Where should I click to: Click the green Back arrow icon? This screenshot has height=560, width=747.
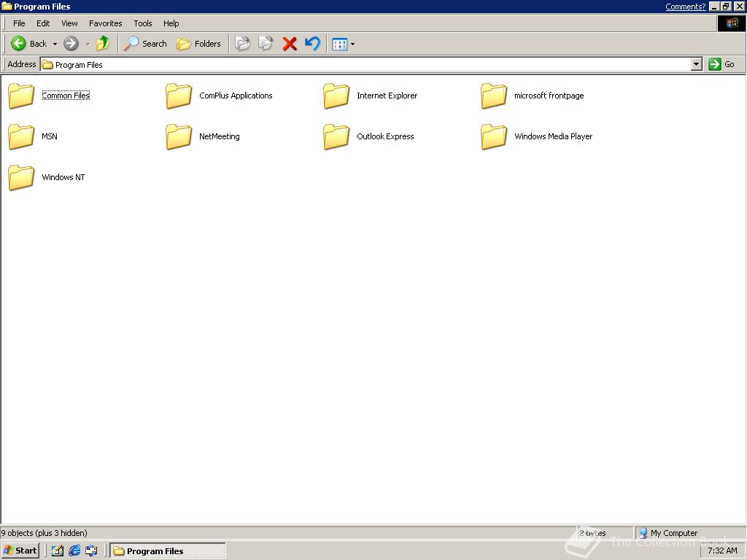(18, 44)
